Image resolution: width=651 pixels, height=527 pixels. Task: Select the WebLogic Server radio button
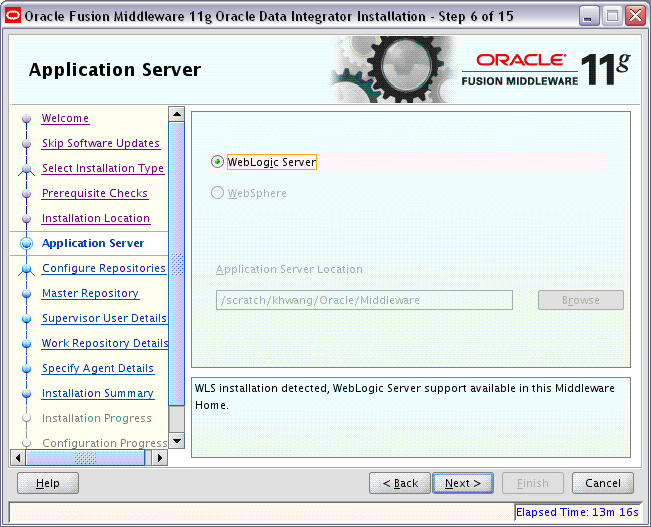coord(217,162)
